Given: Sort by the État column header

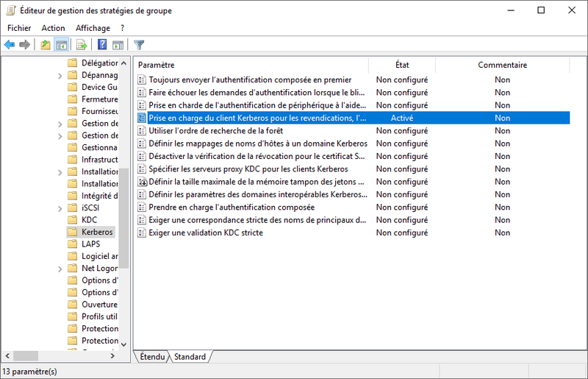Looking at the screenshot, I should [401, 65].
